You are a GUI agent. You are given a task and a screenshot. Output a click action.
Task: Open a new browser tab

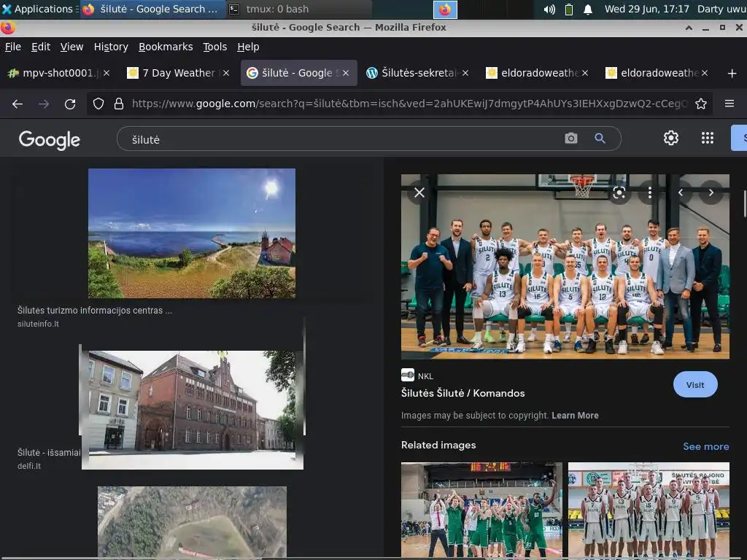click(732, 74)
